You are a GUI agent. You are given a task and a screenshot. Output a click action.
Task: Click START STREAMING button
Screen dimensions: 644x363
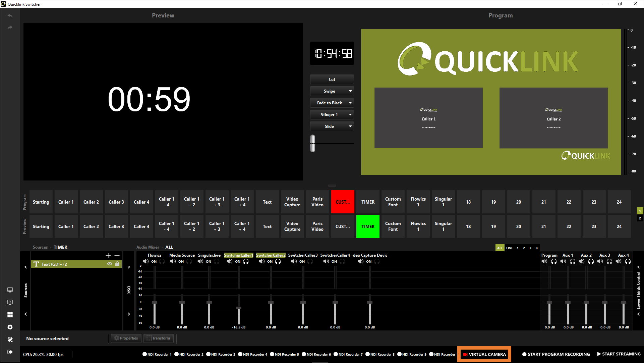click(619, 354)
